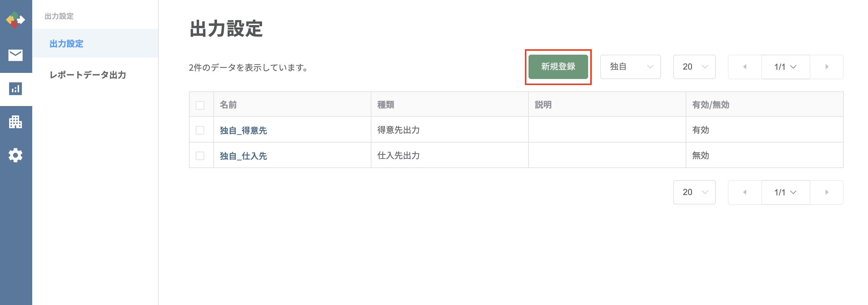Screen dimensions: 868x305
Task: Click bottom pagination previous page arrow
Action: [745, 192]
